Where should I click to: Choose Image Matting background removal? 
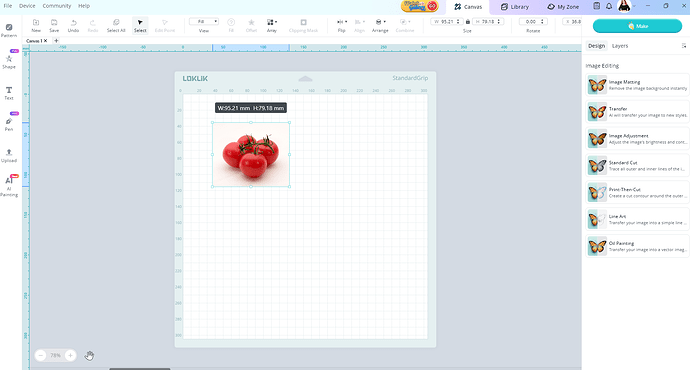point(637,85)
